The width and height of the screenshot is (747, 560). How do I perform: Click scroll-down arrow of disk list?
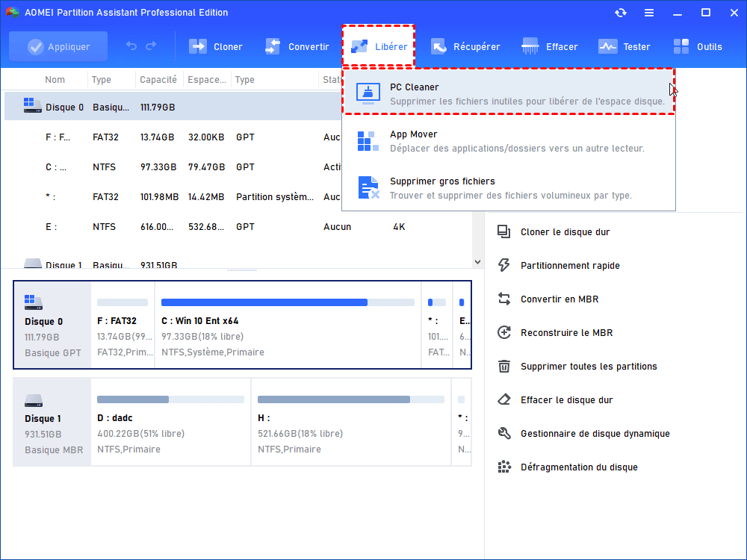point(478,262)
